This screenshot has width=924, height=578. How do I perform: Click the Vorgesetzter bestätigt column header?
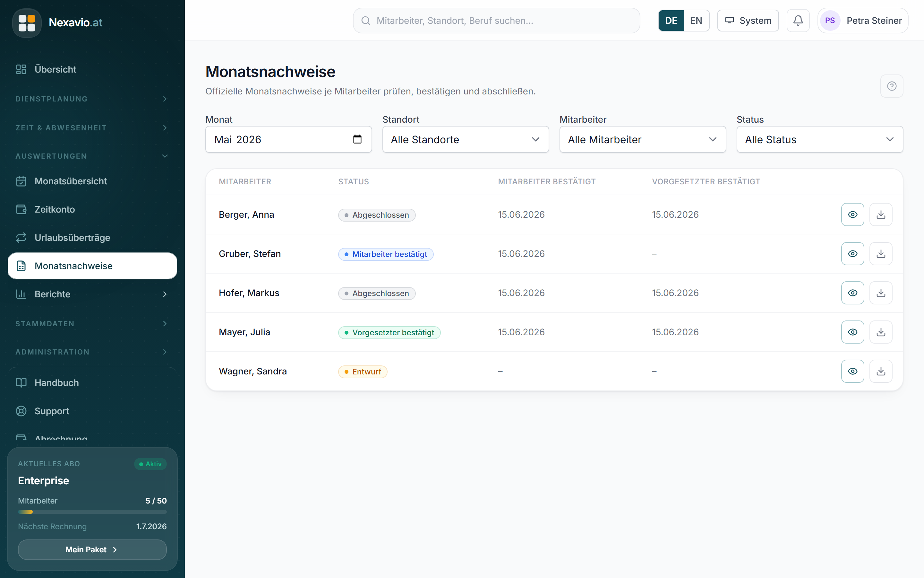click(706, 181)
